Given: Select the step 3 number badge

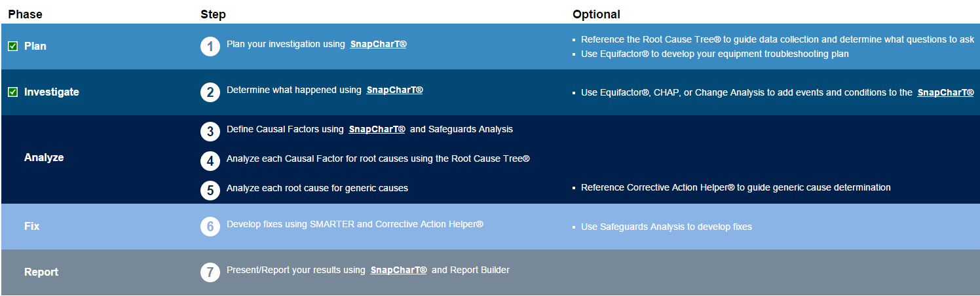Looking at the screenshot, I should coord(210,132).
